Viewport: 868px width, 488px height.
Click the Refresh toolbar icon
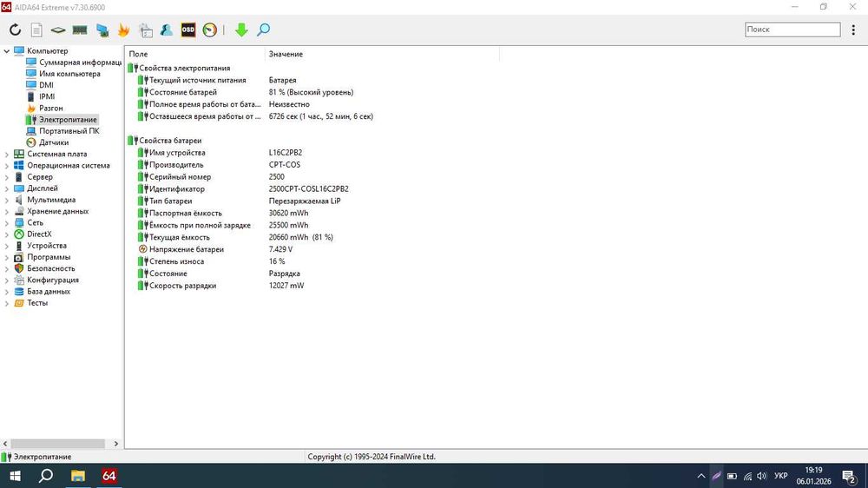coord(15,30)
